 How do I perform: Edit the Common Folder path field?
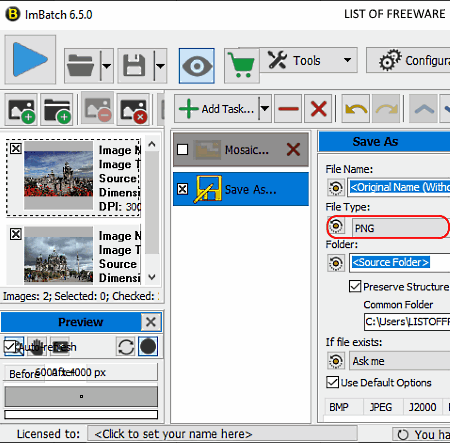click(407, 322)
